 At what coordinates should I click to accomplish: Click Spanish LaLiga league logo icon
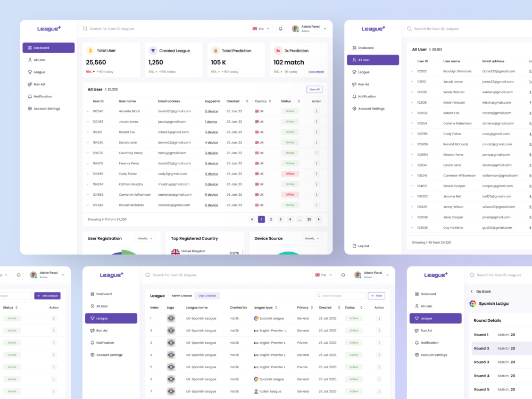click(x=472, y=304)
